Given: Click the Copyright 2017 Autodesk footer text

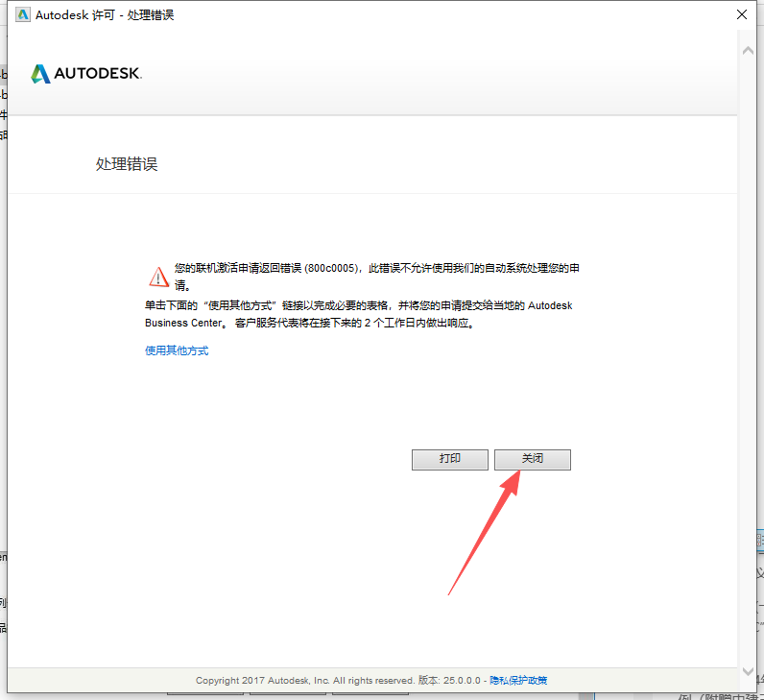Looking at the screenshot, I should (304, 680).
